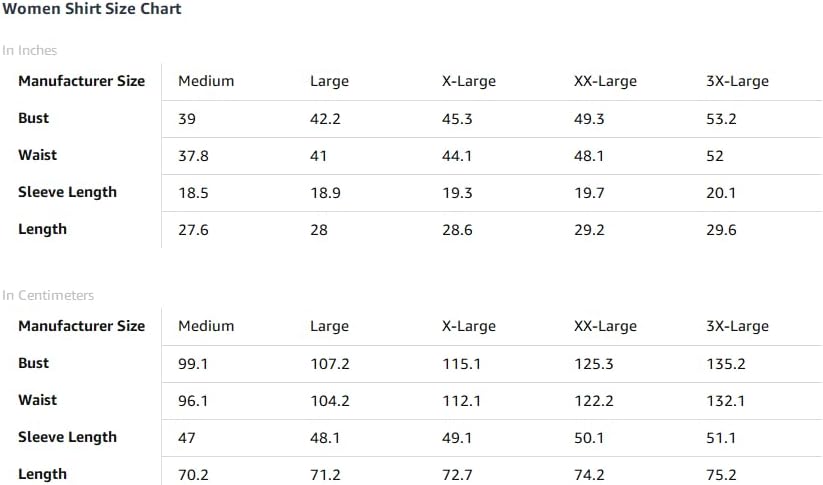
Task: Select the In Centimeters section label
Action: (x=48, y=295)
